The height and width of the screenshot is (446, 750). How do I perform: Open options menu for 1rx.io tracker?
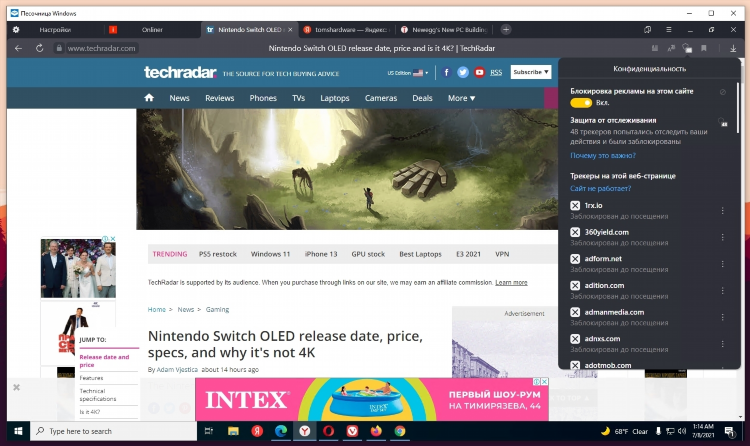pos(722,211)
